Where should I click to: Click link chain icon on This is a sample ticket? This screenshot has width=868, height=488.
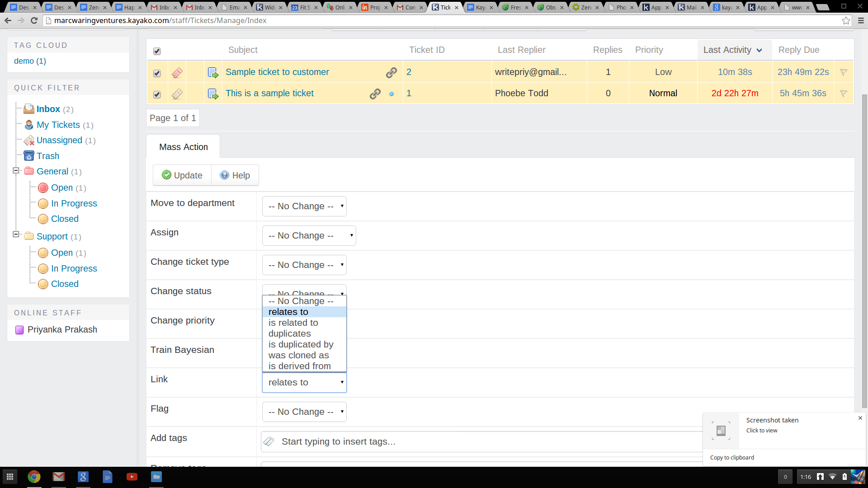(375, 94)
